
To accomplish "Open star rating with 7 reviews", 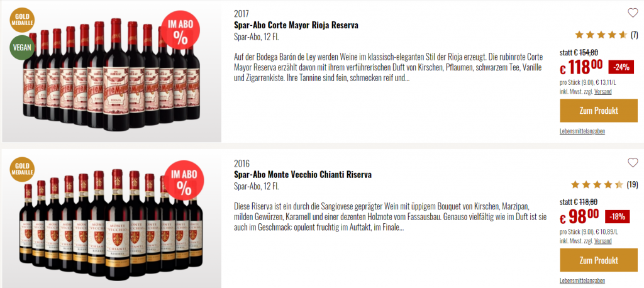I will (606, 35).
